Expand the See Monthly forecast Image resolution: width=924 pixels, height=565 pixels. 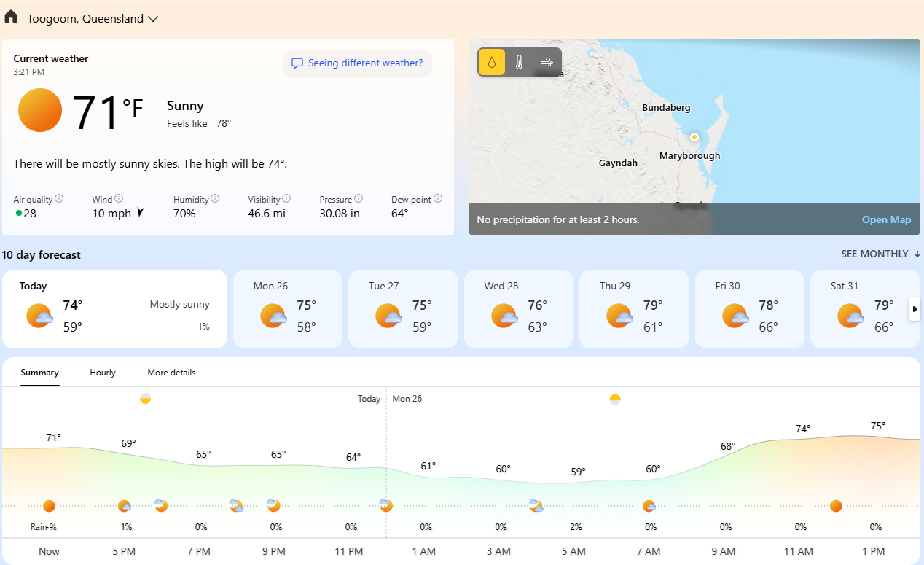[x=880, y=254]
